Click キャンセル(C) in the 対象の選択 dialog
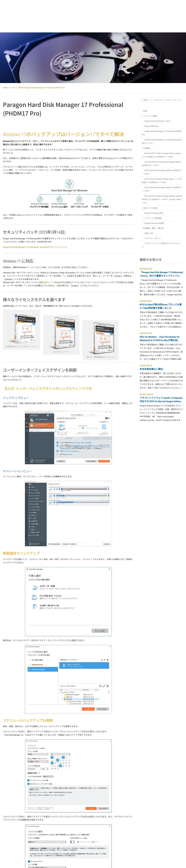 (100, 631)
